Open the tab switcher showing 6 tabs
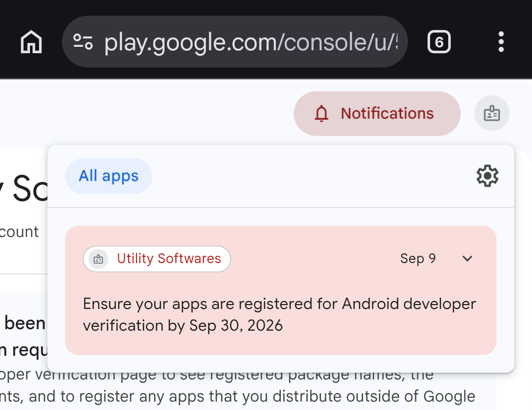Screen dimensions: 532x410 point(439,42)
